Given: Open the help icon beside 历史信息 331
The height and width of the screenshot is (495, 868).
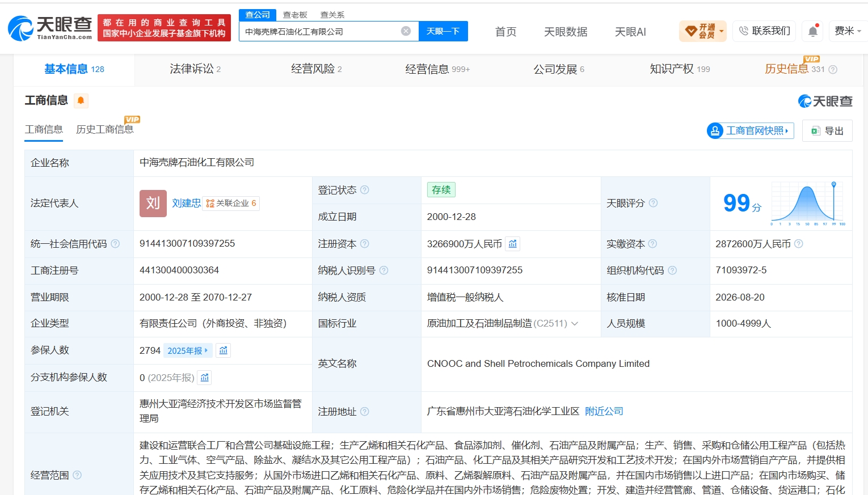Looking at the screenshot, I should pyautogui.click(x=833, y=70).
